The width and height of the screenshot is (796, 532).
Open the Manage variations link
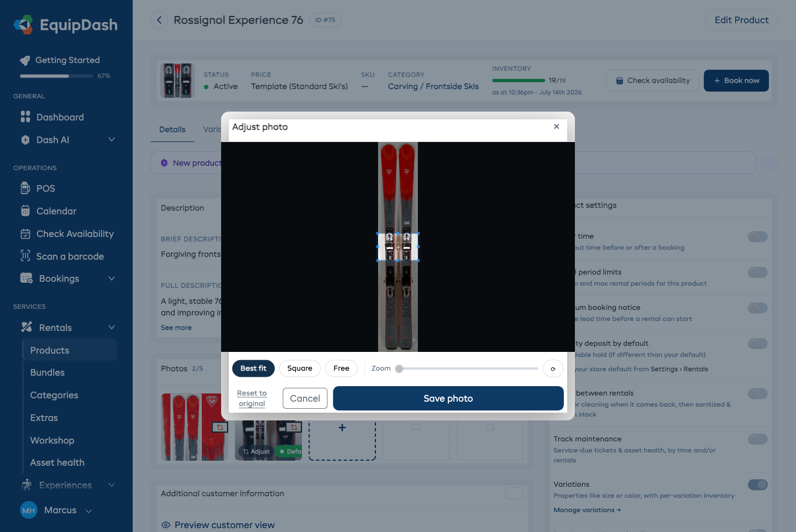click(587, 510)
